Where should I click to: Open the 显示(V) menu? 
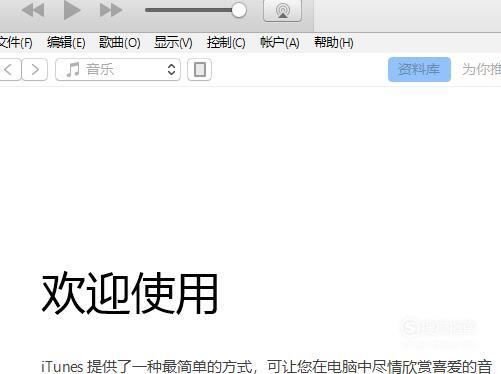click(x=173, y=43)
